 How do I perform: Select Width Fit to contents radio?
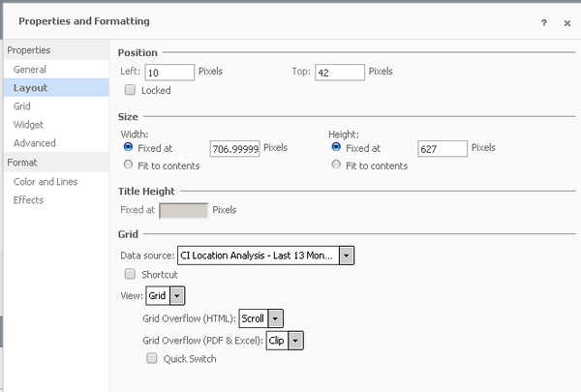pyautogui.click(x=130, y=166)
